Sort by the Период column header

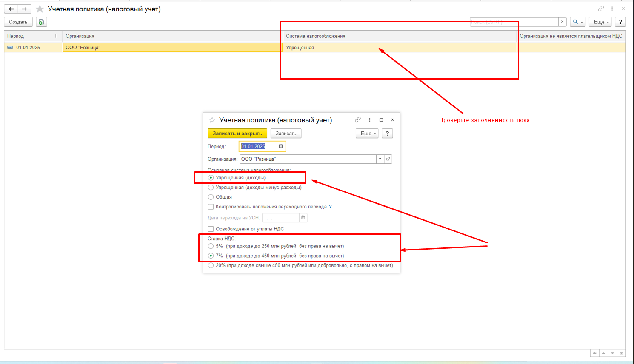[33, 36]
